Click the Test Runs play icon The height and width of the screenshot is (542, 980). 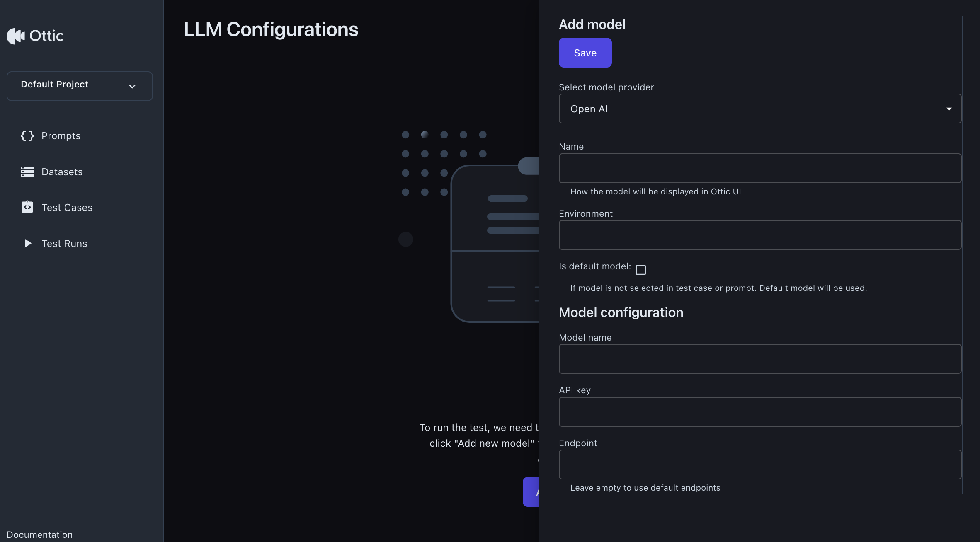pyautogui.click(x=28, y=243)
